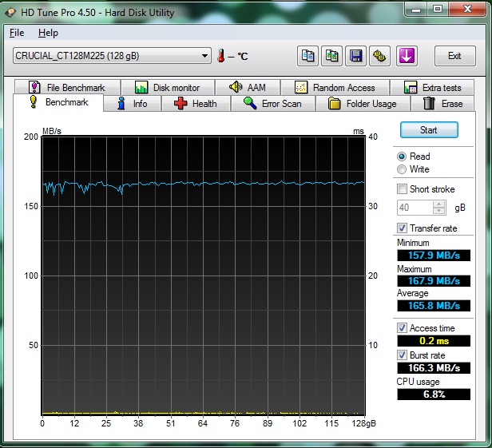Open the File menu
Image resolution: width=492 pixels, height=448 pixels.
[x=17, y=33]
